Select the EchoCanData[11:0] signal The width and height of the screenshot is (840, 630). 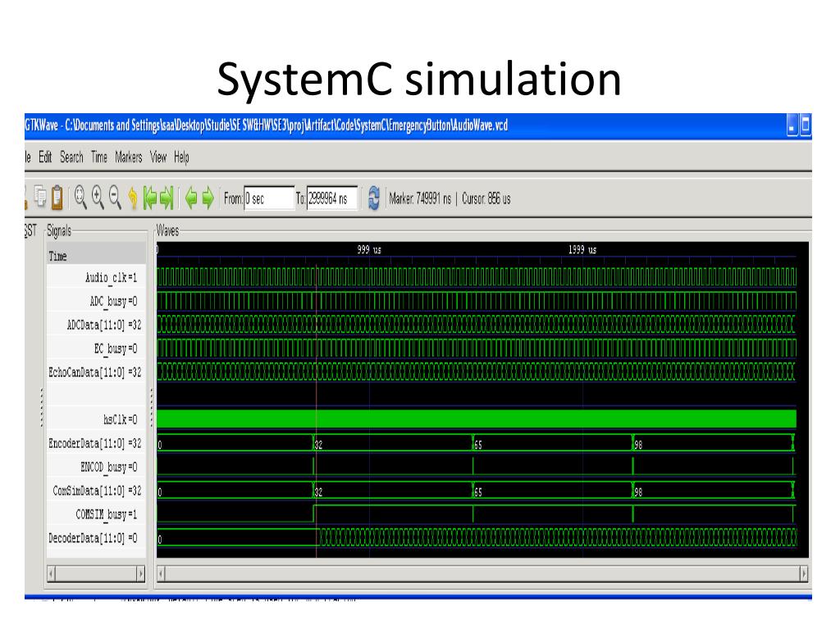pos(96,372)
